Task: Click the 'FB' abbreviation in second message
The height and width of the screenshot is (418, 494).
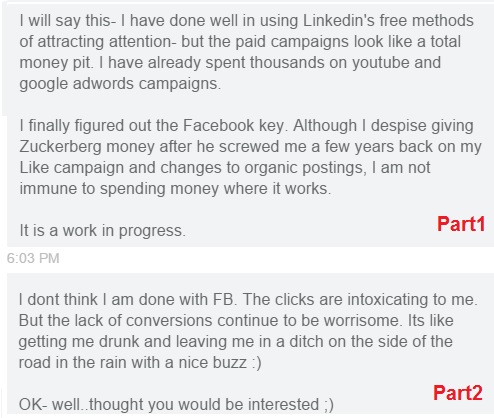Action: 223,299
